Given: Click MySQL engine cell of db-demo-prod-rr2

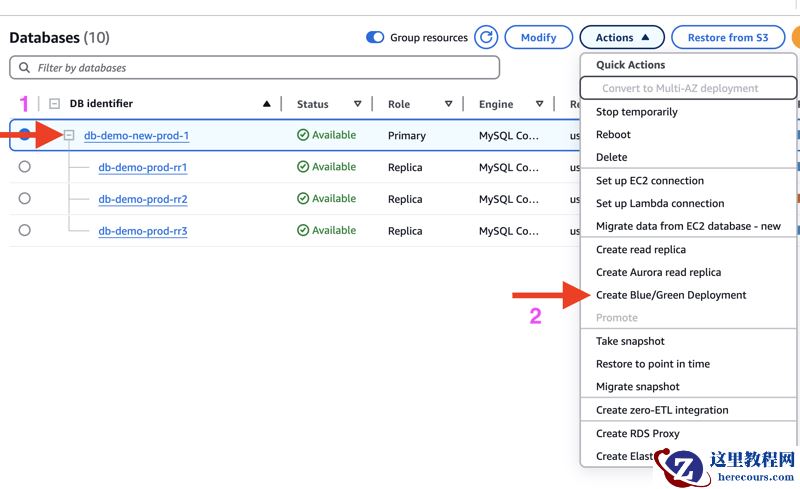Looking at the screenshot, I should coord(508,199).
